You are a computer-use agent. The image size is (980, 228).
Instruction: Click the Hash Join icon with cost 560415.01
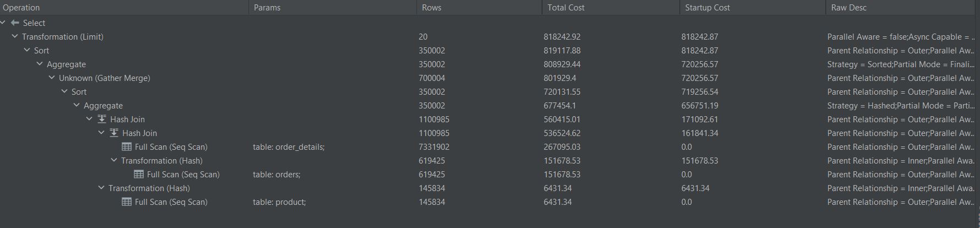tap(102, 120)
